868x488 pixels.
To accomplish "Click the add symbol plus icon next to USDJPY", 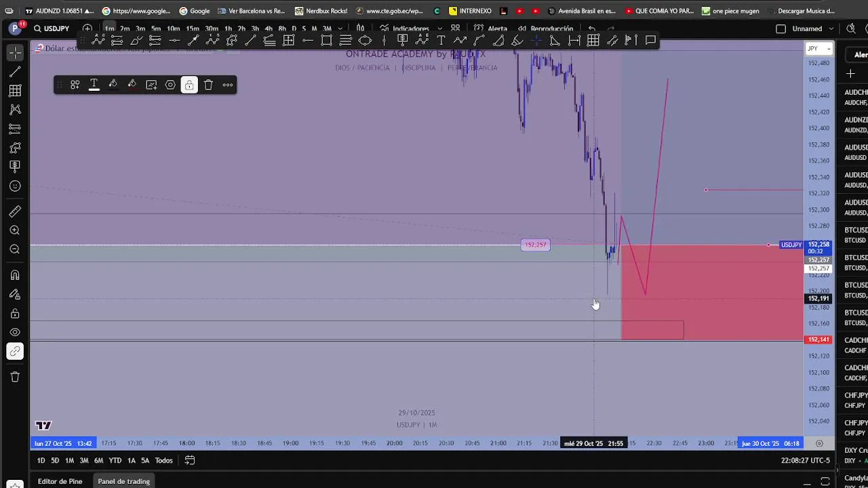I will click(x=87, y=28).
